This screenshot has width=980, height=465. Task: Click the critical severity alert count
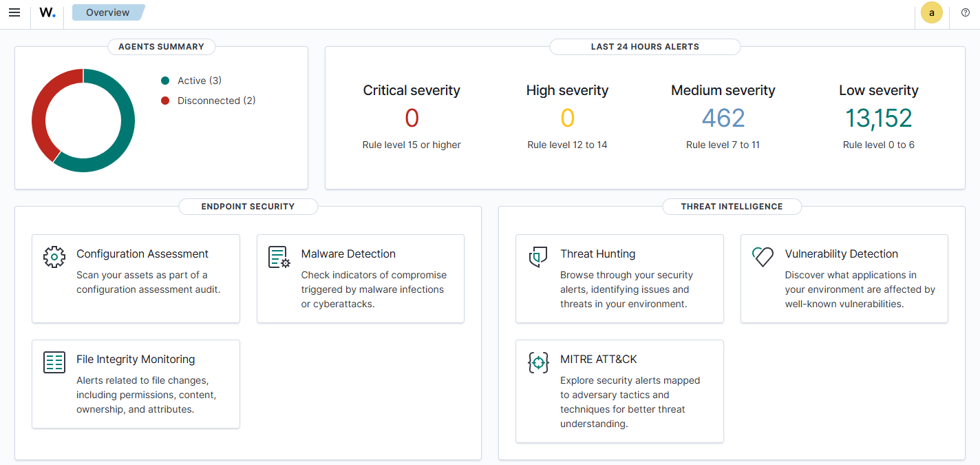pos(412,118)
